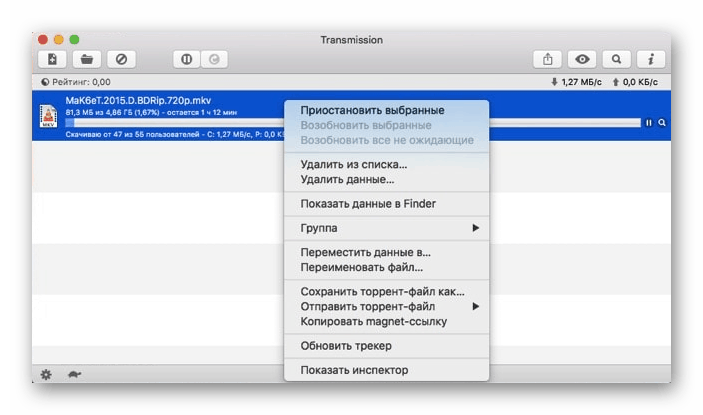Click the MKV file icon
Viewport: 703px width, 415px height.
[x=48, y=116]
